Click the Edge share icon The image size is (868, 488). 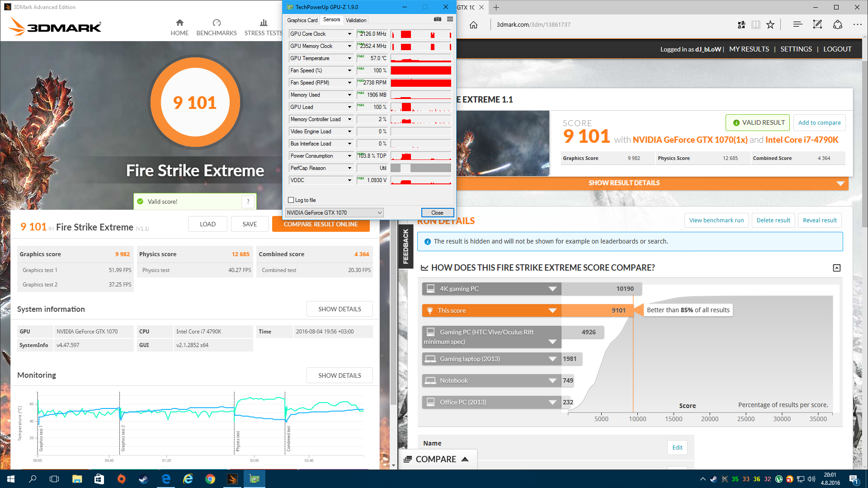coord(838,25)
